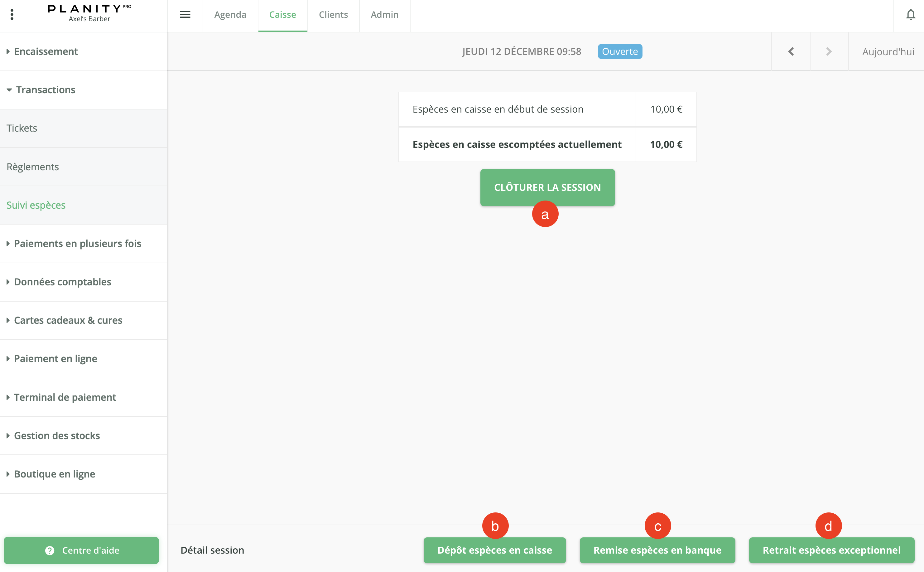Screen dimensions: 924x572
Task: Expand Cartes cadeaux & cures
Action: tap(68, 320)
